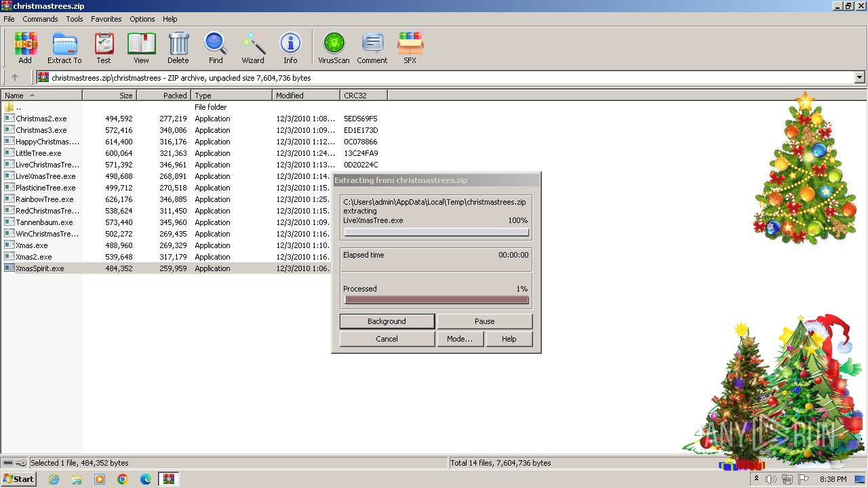Image resolution: width=868 pixels, height=488 pixels.
Task: Click the Delete toolbar icon
Action: click(178, 48)
